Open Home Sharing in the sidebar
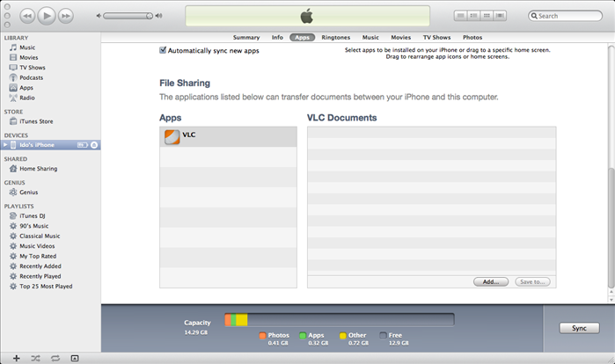This screenshot has width=615, height=364. (39, 169)
